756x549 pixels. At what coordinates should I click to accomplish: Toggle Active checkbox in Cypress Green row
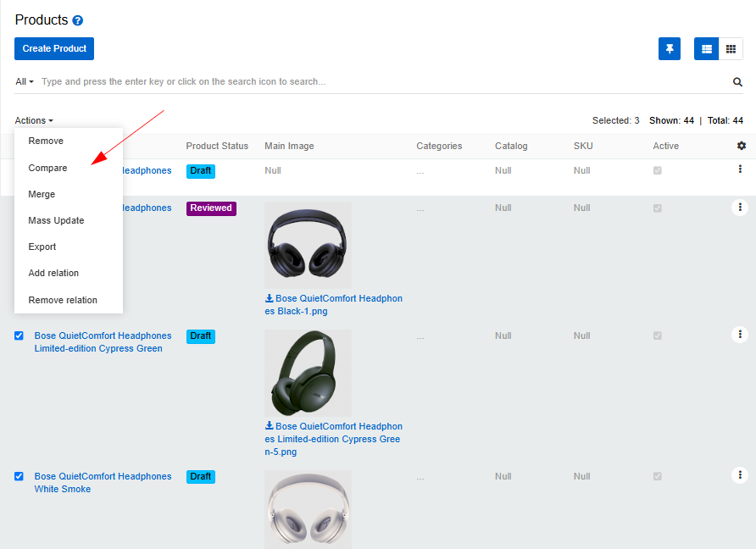[x=657, y=335]
